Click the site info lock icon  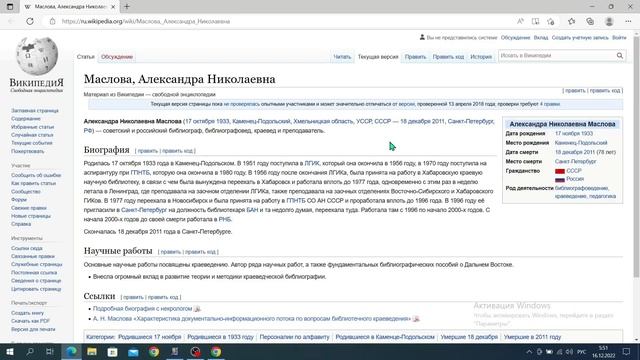tap(52, 21)
